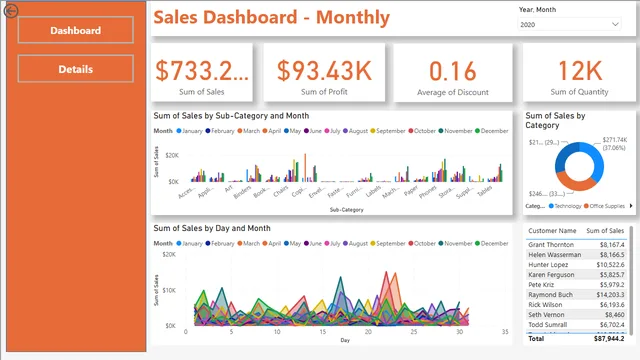Sort by Sum of Sales column header

coord(605,231)
